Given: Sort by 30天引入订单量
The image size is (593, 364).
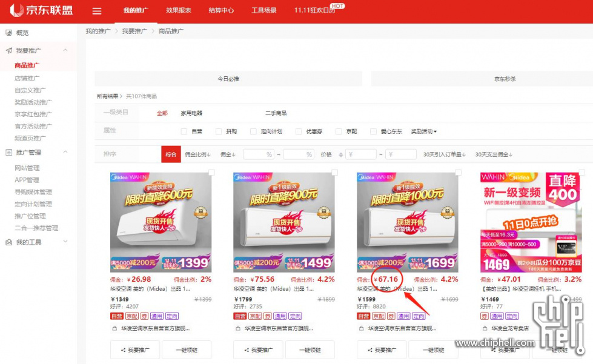Looking at the screenshot, I should click(x=445, y=154).
